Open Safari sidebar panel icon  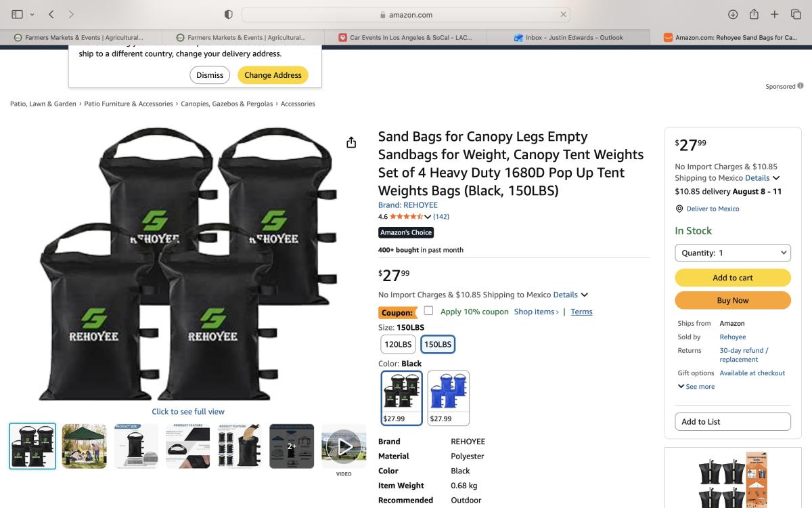tap(18, 14)
